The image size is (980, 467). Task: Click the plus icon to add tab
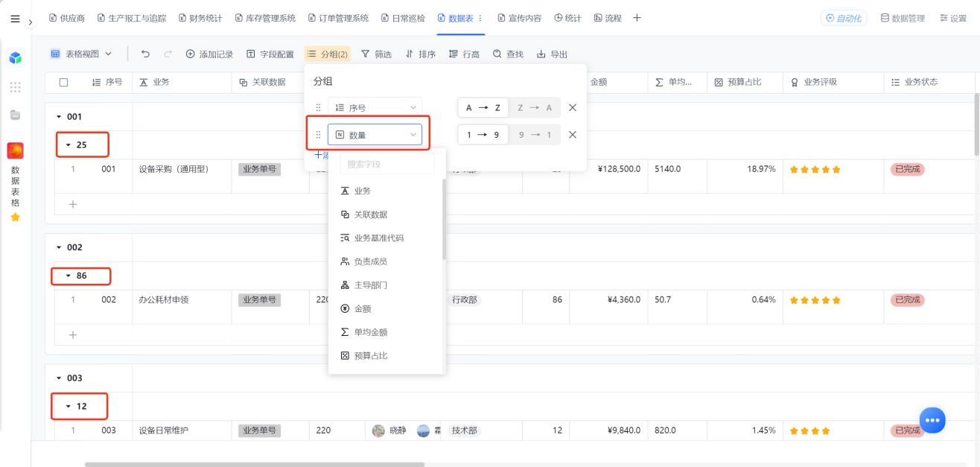tap(637, 18)
